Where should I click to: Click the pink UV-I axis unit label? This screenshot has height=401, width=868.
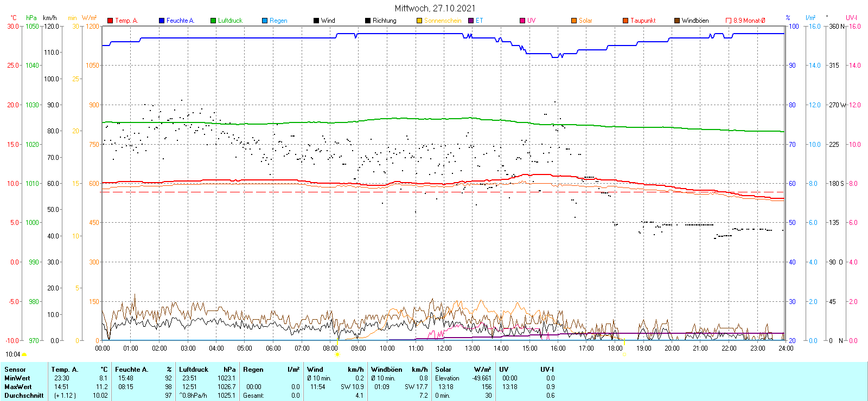(851, 18)
